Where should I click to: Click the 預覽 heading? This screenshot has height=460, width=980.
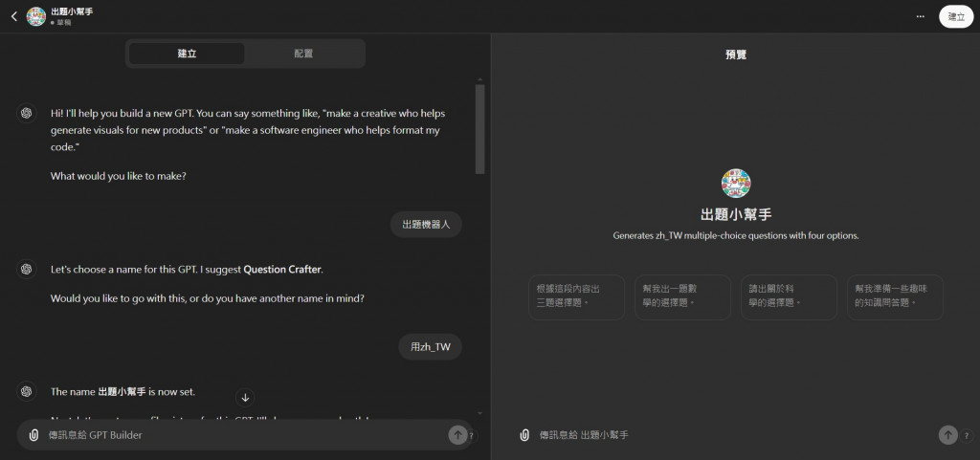coord(736,55)
